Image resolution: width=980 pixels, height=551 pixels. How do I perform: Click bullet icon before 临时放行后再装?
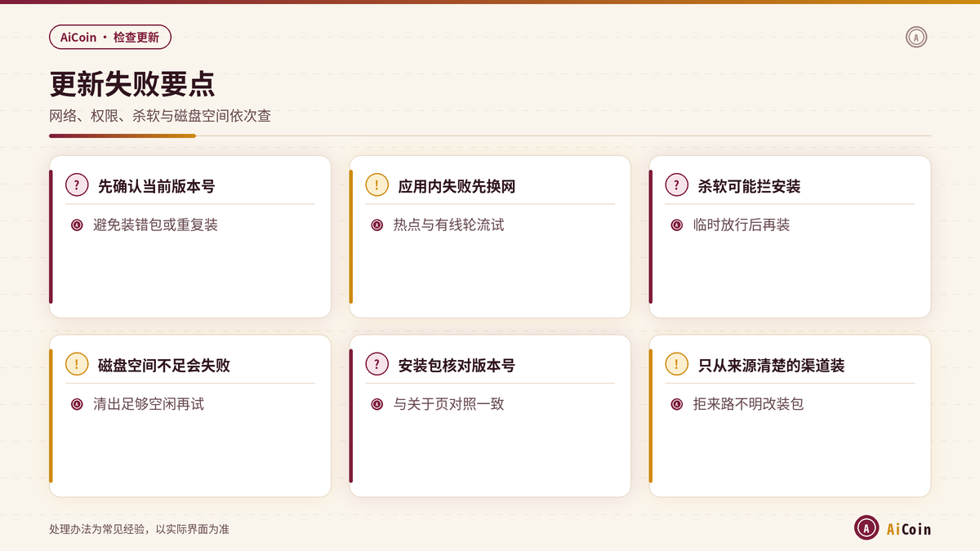click(x=677, y=225)
